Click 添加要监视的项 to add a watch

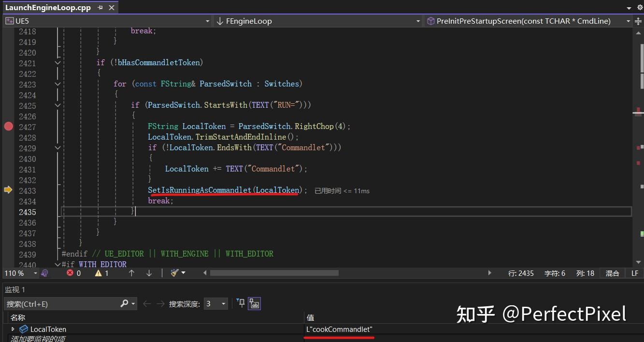pyautogui.click(x=39, y=340)
